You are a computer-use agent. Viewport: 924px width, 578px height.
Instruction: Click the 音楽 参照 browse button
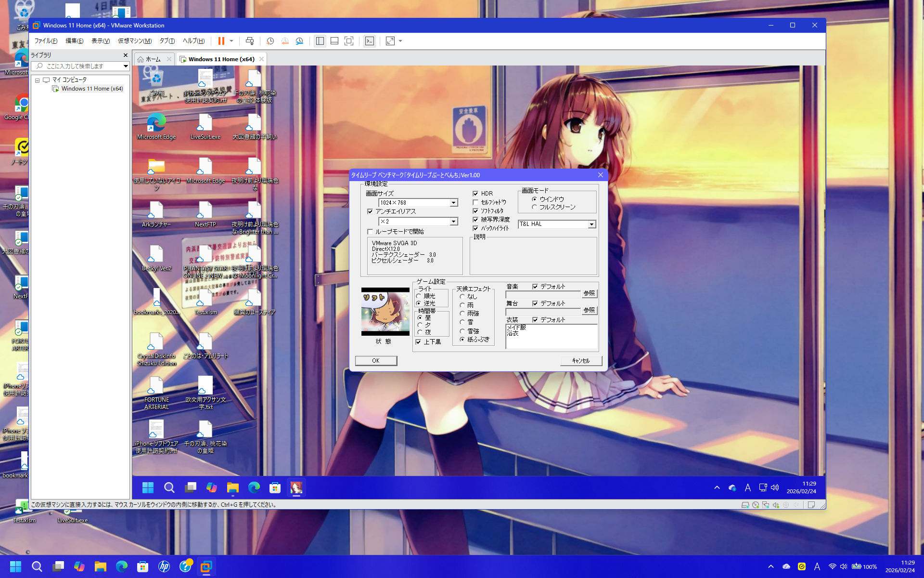click(x=589, y=293)
